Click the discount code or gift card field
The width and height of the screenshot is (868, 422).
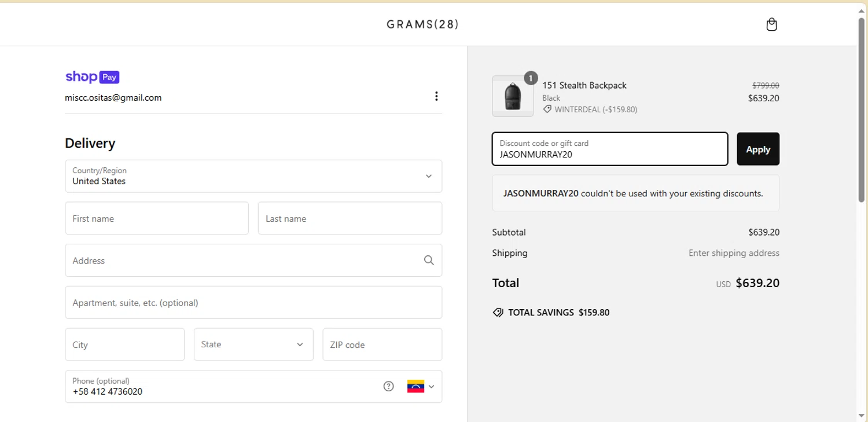[x=610, y=149]
